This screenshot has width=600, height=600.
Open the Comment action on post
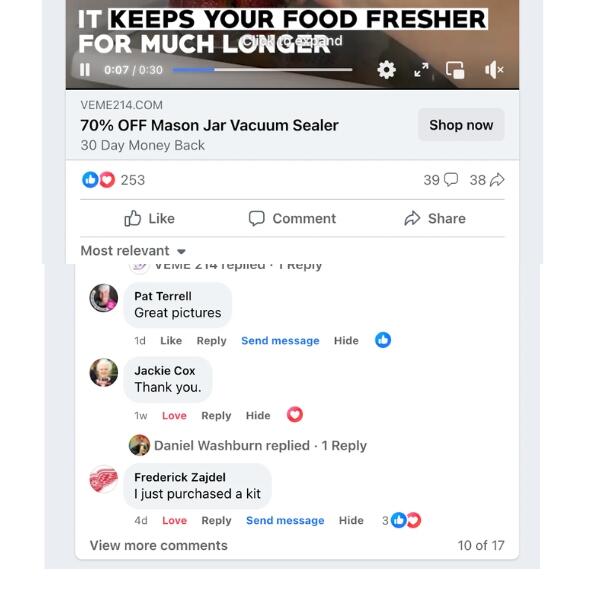(x=292, y=218)
